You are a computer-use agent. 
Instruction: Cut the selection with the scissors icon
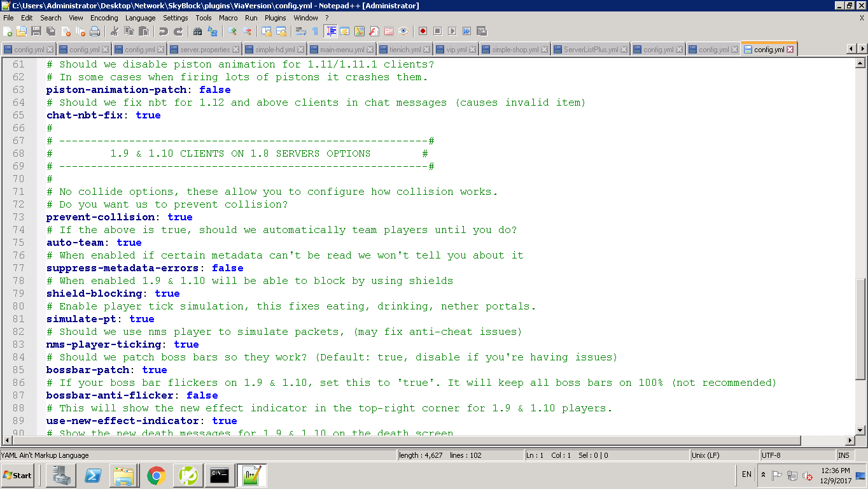click(x=115, y=31)
